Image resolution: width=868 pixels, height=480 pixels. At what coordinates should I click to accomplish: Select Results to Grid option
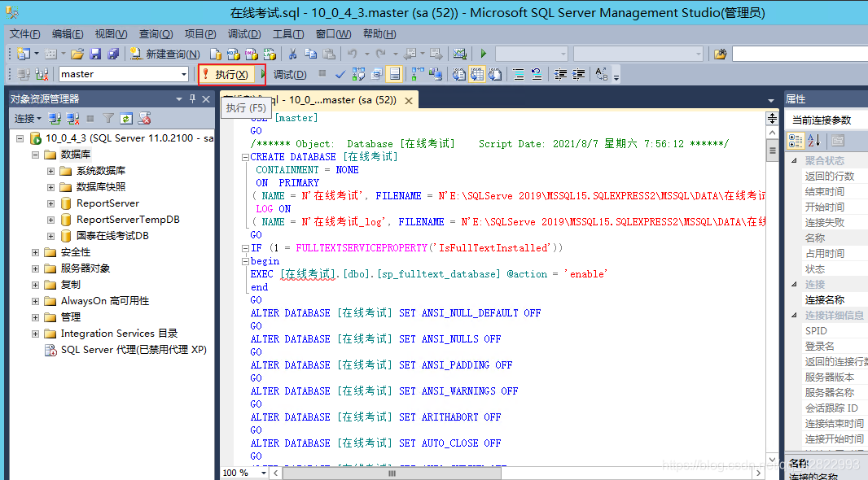476,74
